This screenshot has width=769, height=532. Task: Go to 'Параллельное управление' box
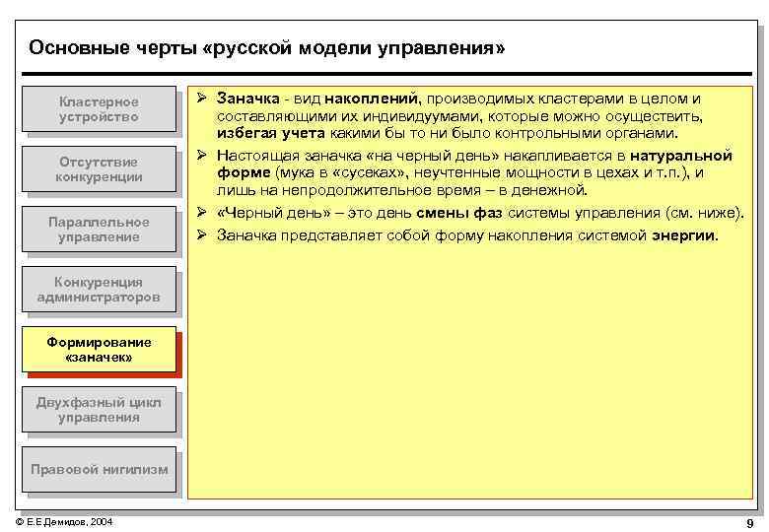pos(99,230)
